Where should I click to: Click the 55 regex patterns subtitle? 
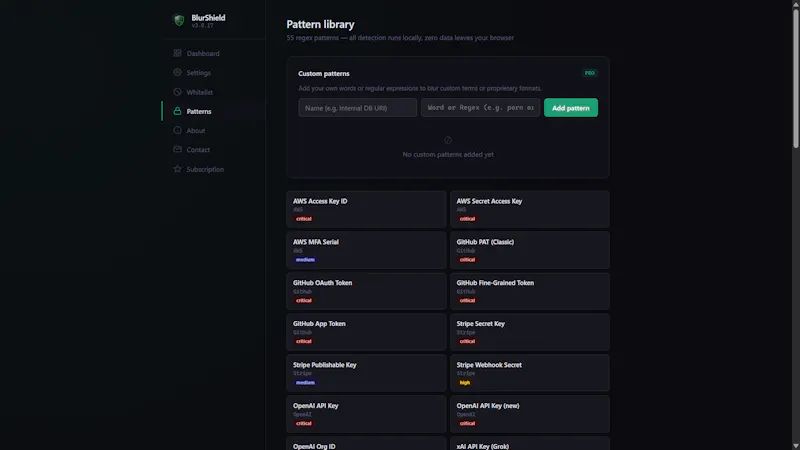click(400, 38)
